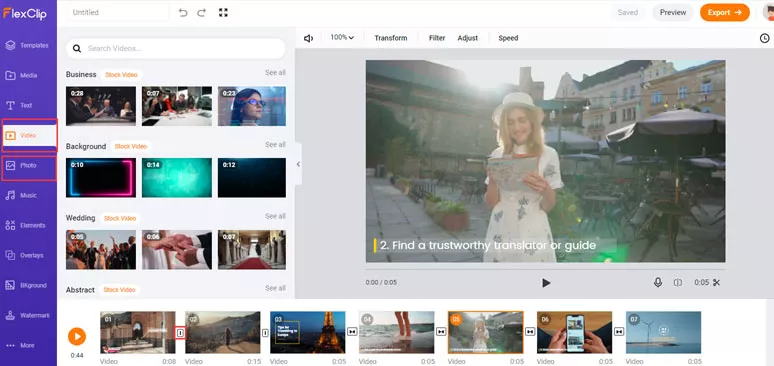The width and height of the screenshot is (774, 366).
Task: Open the Speed tool
Action: point(508,38)
